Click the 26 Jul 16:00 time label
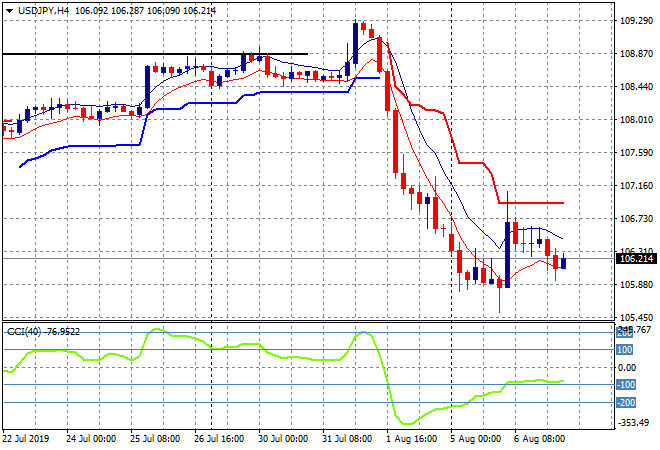 (x=219, y=439)
